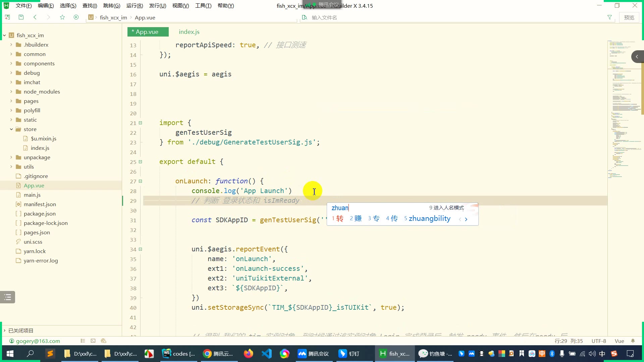The width and height of the screenshot is (644, 362).
Task: Open Windows Start menu
Action: (10, 354)
